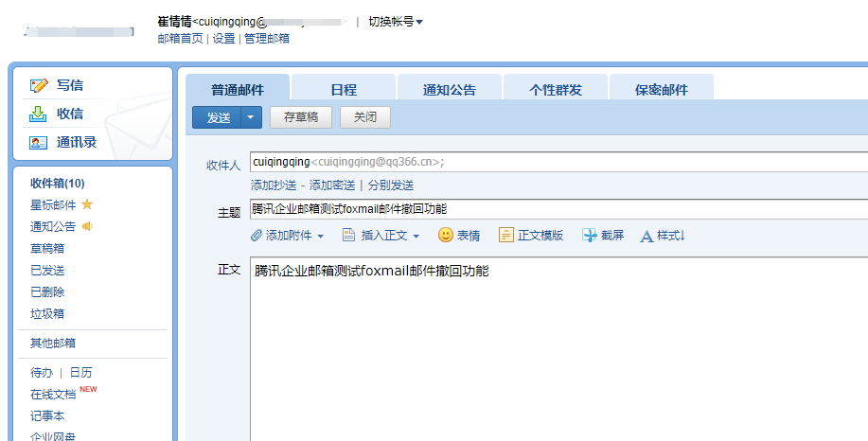868x441 pixels.
Task: Switch to the 日程 tab
Action: click(x=343, y=90)
